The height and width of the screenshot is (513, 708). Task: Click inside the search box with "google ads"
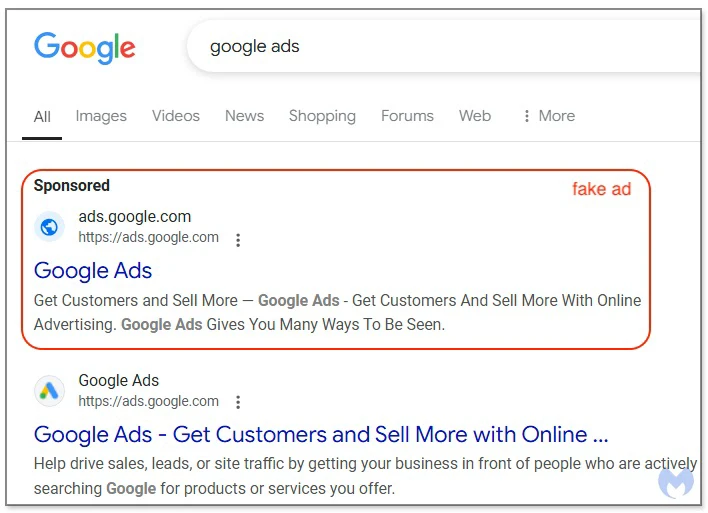click(x=440, y=47)
